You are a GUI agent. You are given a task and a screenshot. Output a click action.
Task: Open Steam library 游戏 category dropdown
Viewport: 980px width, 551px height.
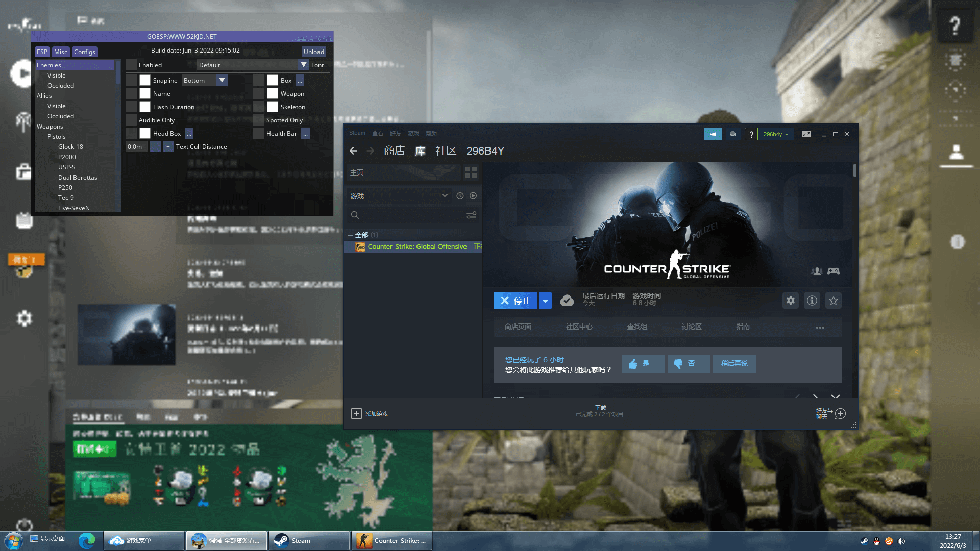click(x=399, y=196)
